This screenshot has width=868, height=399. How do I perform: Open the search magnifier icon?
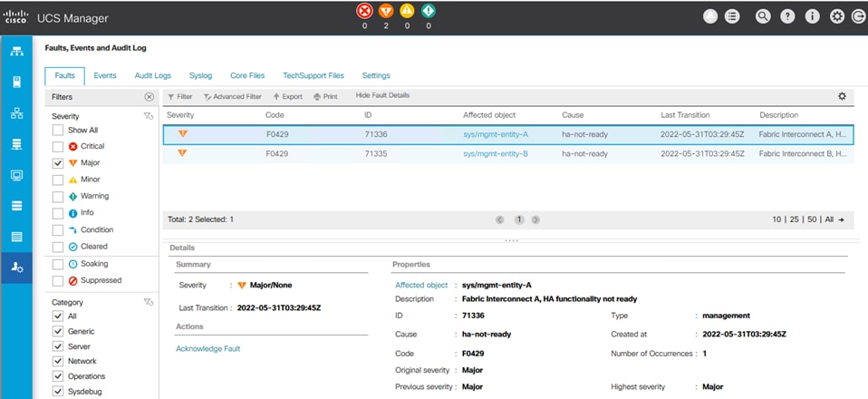tap(763, 16)
